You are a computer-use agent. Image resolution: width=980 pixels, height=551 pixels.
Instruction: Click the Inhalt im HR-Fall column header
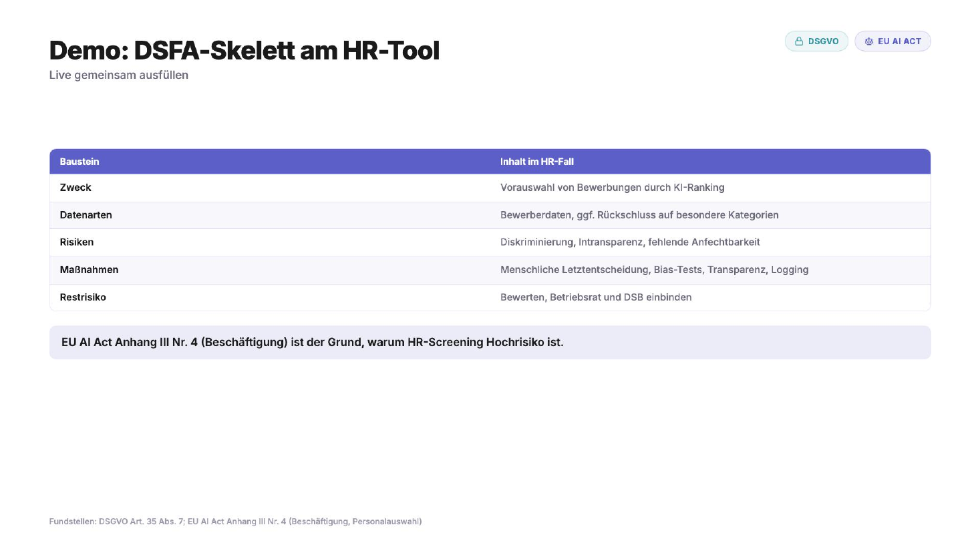(537, 162)
